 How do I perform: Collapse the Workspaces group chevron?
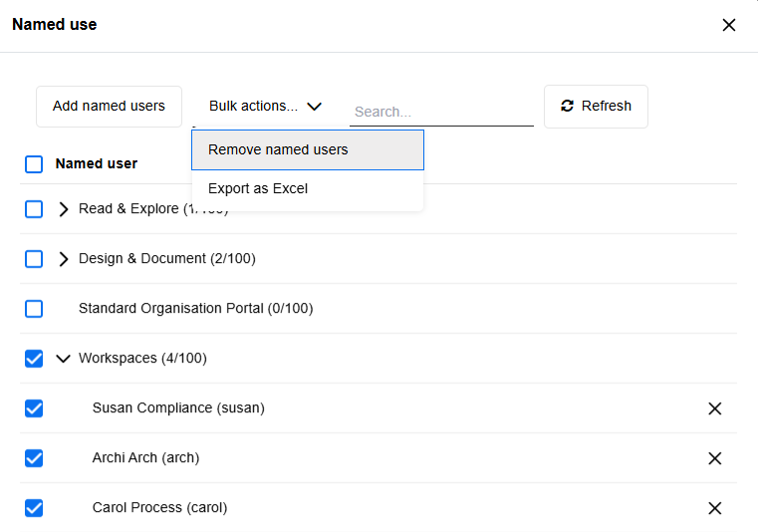pos(64,359)
